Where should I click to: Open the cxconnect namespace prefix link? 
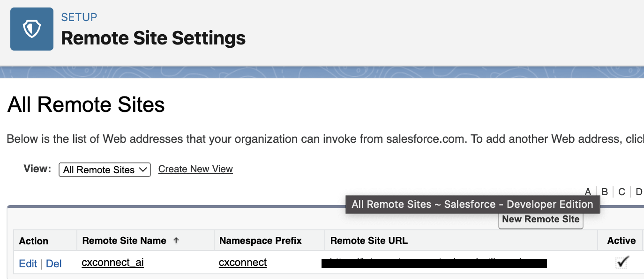[x=242, y=263]
